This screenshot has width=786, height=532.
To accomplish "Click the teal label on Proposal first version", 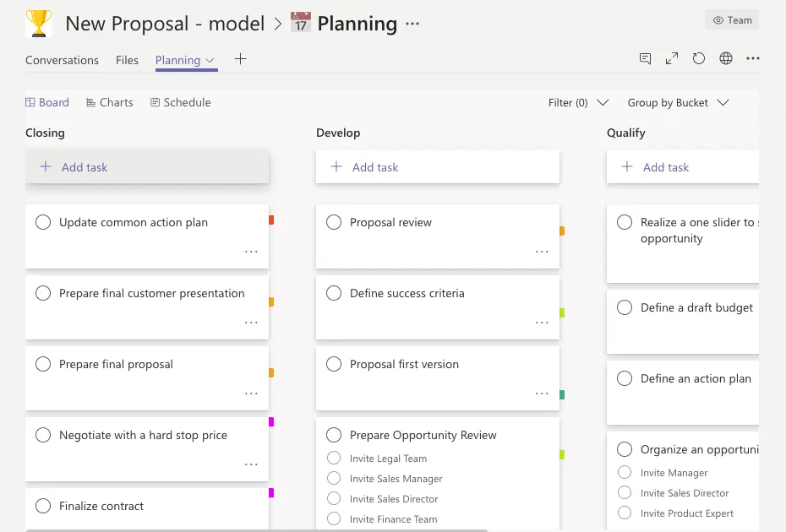I will tap(562, 394).
